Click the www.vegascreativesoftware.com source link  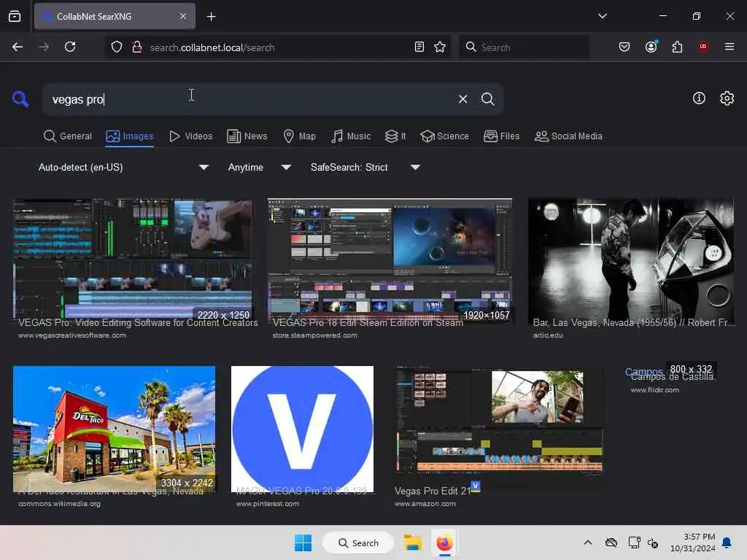[72, 335]
